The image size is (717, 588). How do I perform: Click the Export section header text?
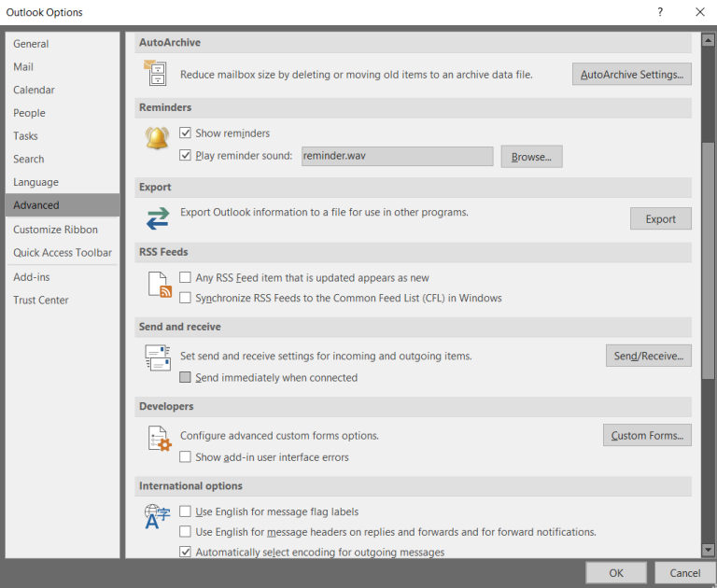coord(155,187)
